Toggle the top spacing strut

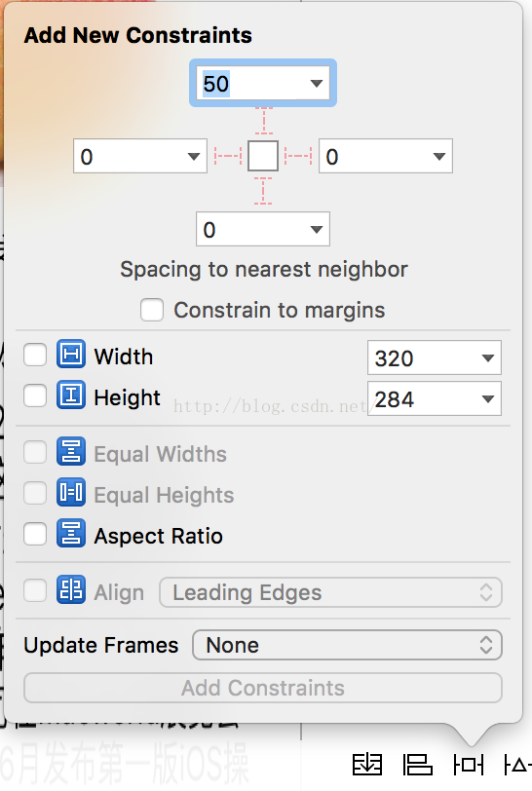pos(263,121)
